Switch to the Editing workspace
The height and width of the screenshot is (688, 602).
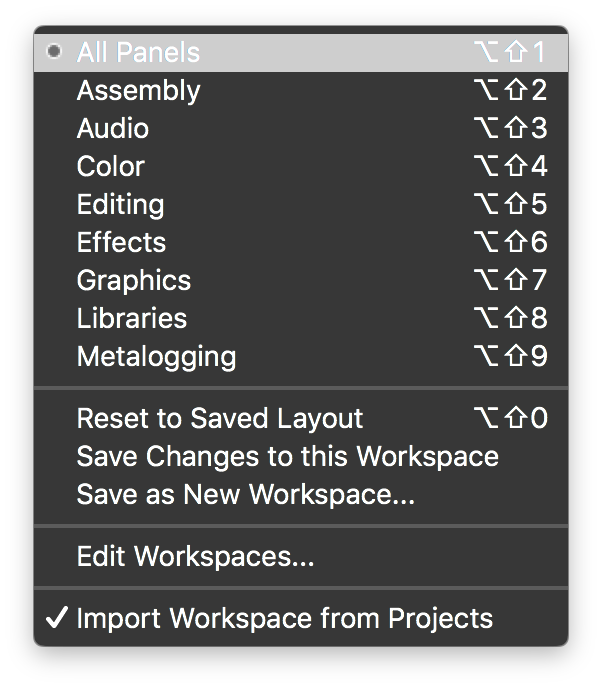[x=120, y=205]
